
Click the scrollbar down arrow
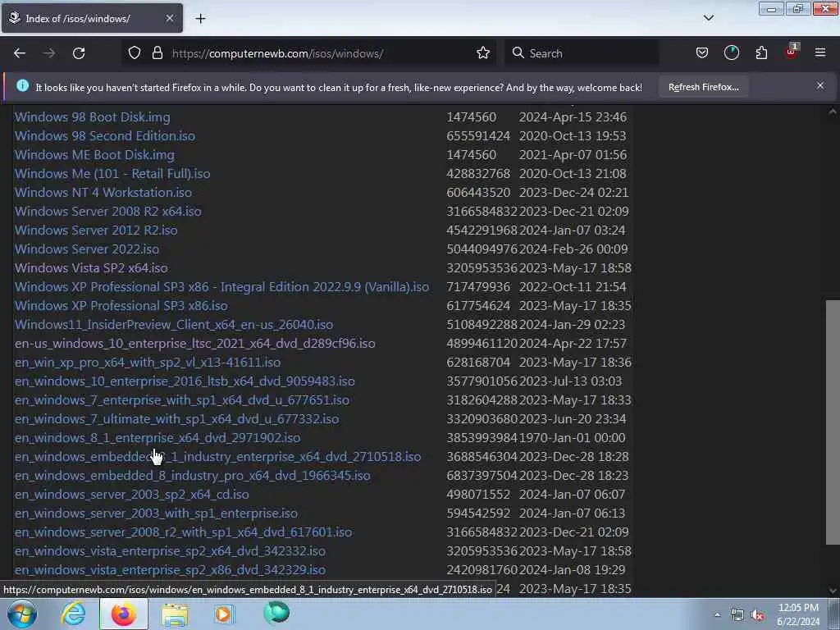833,591
